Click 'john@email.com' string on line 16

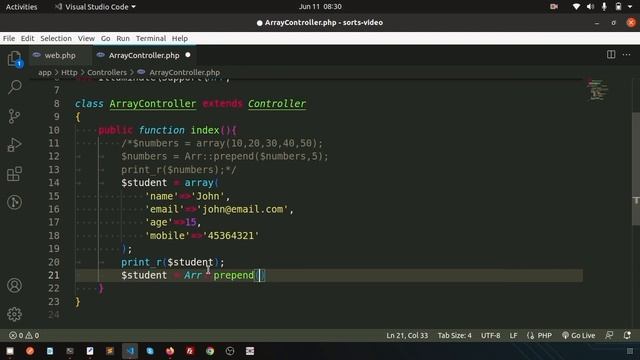point(242,209)
